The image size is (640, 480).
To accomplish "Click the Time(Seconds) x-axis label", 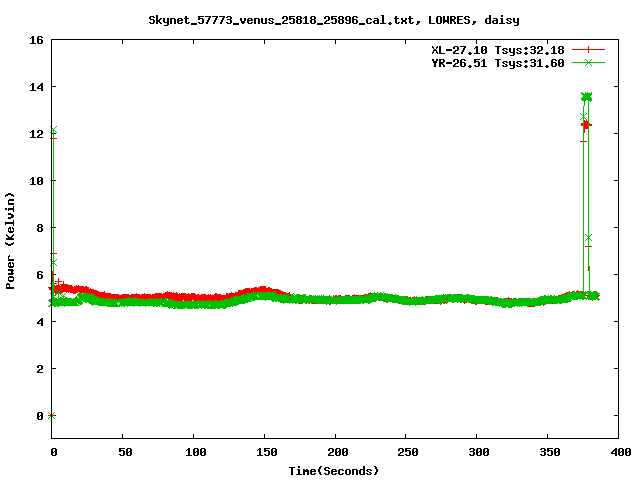I will coord(333,471).
